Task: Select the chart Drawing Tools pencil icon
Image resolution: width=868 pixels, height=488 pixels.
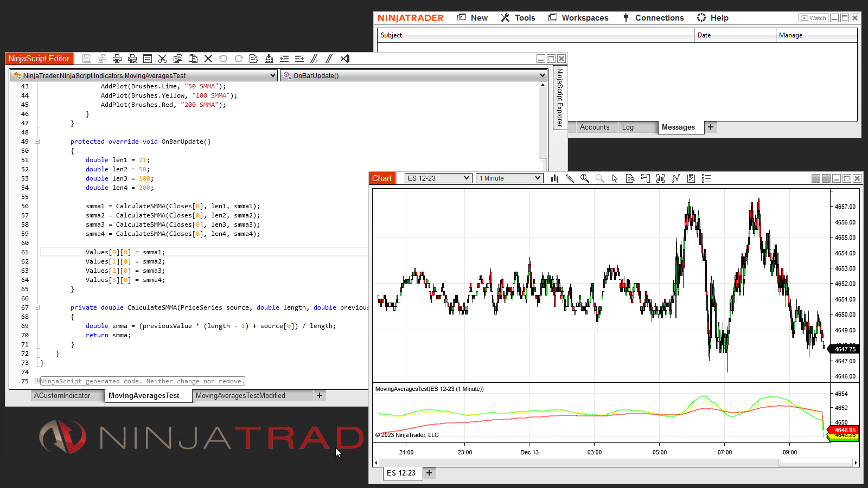Action: (x=569, y=178)
